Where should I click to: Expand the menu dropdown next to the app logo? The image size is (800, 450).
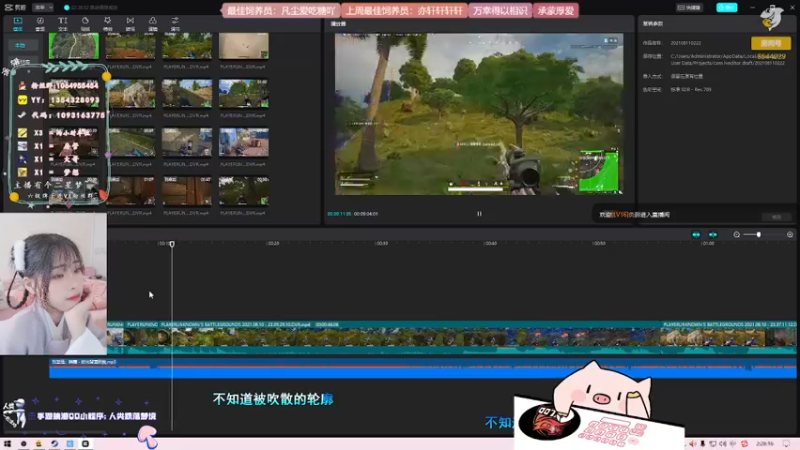[x=43, y=8]
